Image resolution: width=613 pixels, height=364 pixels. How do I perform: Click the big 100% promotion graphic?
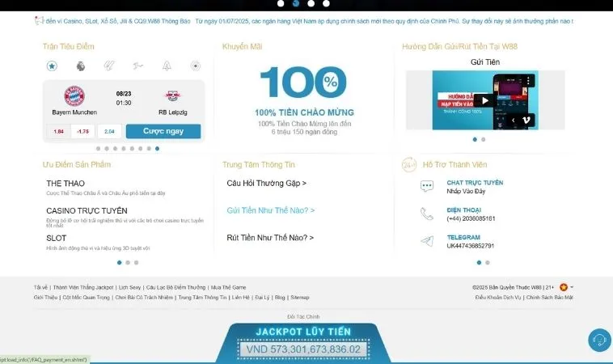pos(303,83)
